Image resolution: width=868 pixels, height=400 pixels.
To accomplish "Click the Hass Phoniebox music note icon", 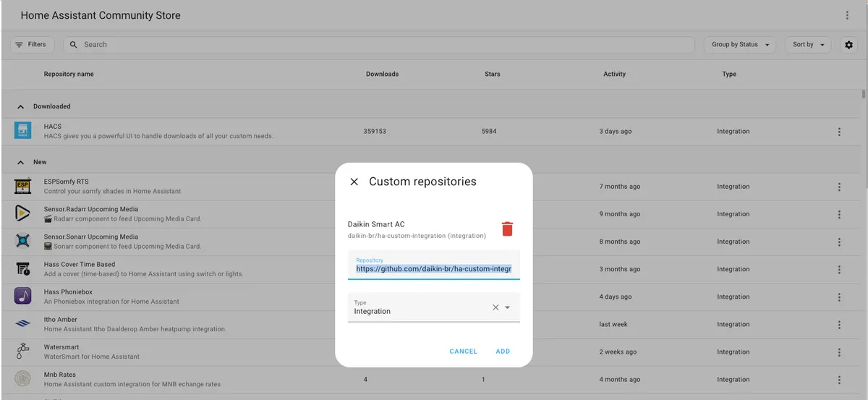I will point(23,296).
